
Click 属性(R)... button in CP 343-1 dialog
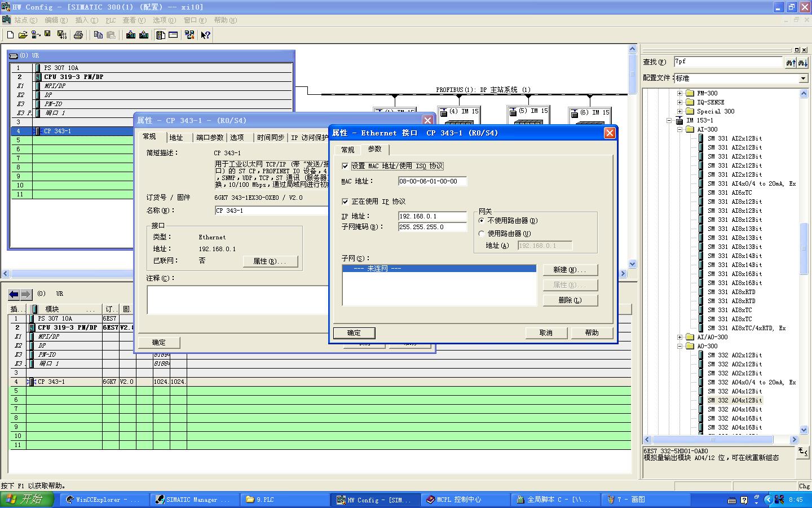coord(270,261)
